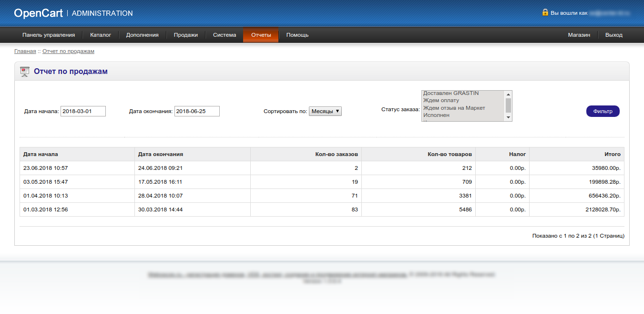Click cell 01.04.2018 10:13
The height and width of the screenshot is (314, 644).
[77, 196]
